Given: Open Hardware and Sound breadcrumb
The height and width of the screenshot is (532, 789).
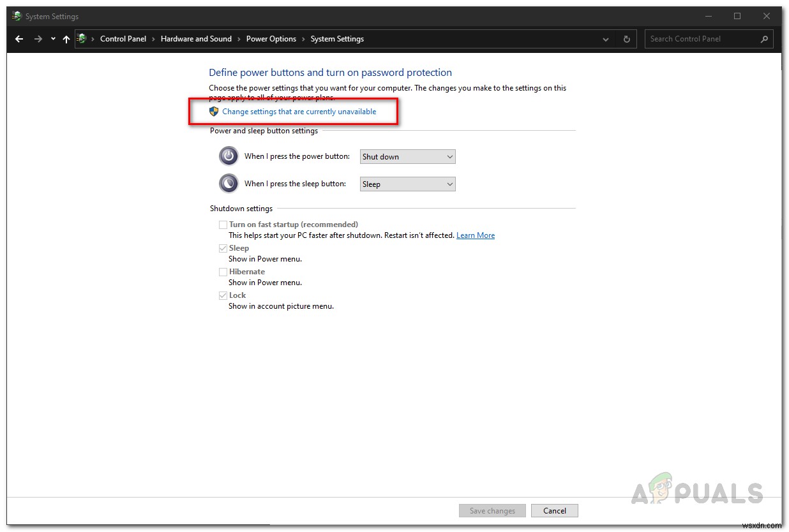Looking at the screenshot, I should [196, 39].
